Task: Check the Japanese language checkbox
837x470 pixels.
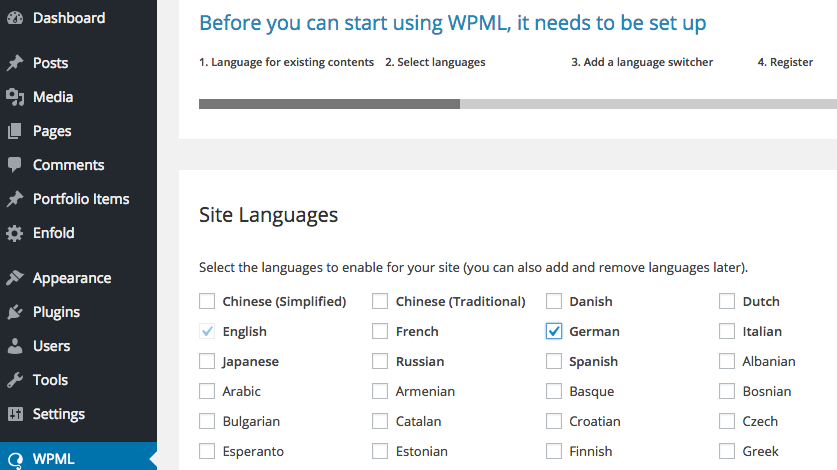Action: click(207, 361)
